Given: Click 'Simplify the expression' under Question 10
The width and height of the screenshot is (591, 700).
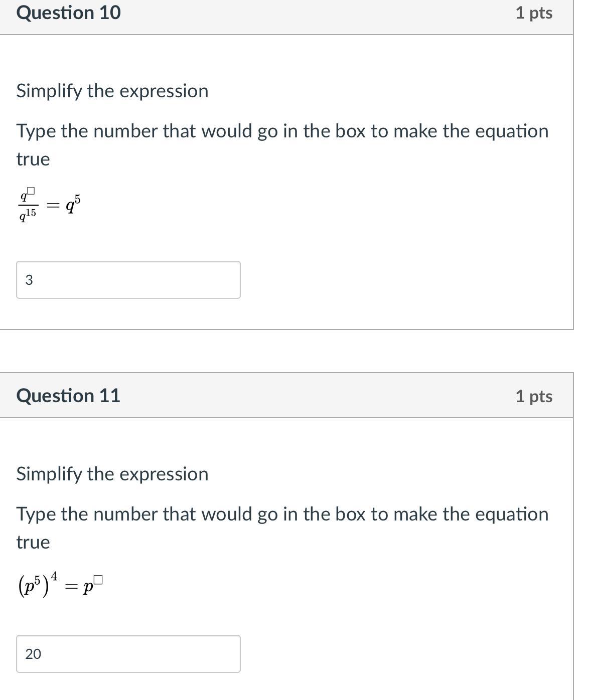Looking at the screenshot, I should [112, 91].
